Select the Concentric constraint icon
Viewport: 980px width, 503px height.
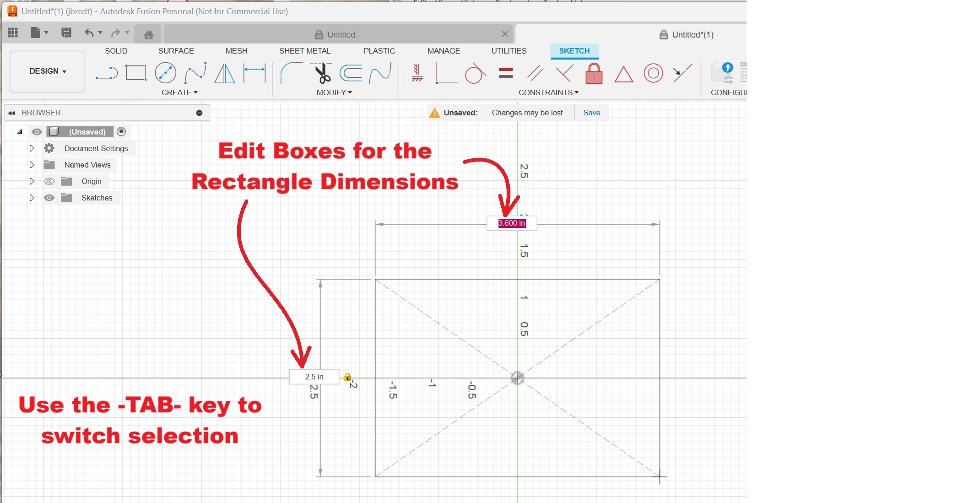653,73
